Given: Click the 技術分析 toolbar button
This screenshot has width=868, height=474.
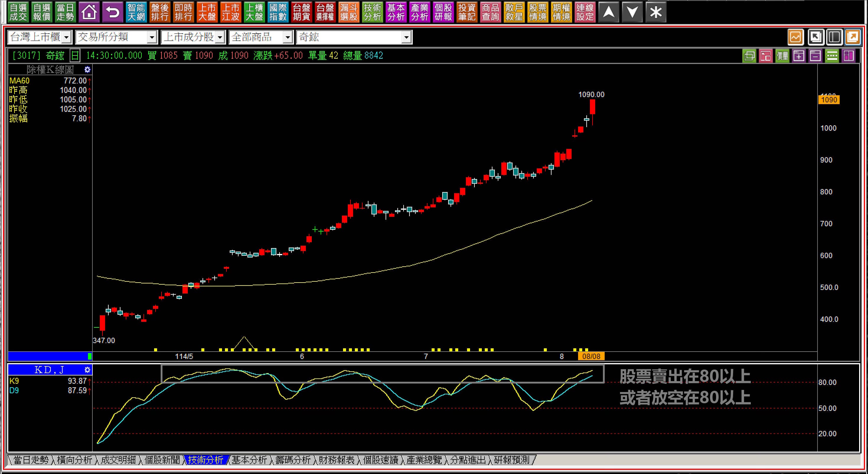Looking at the screenshot, I should 372,12.
